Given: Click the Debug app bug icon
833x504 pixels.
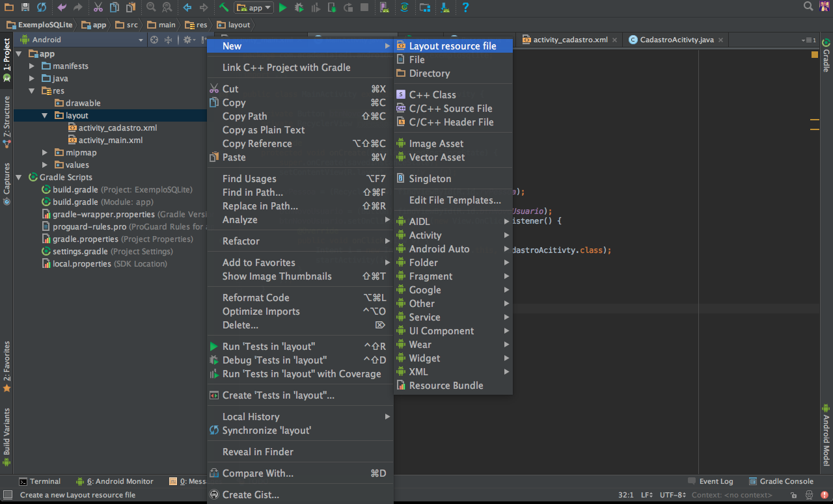Looking at the screenshot, I should (299, 8).
